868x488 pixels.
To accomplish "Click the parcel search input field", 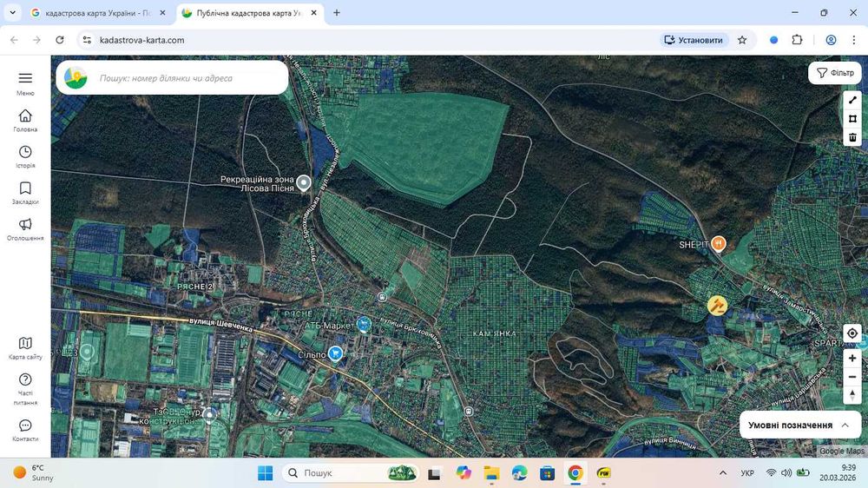I will click(x=188, y=78).
